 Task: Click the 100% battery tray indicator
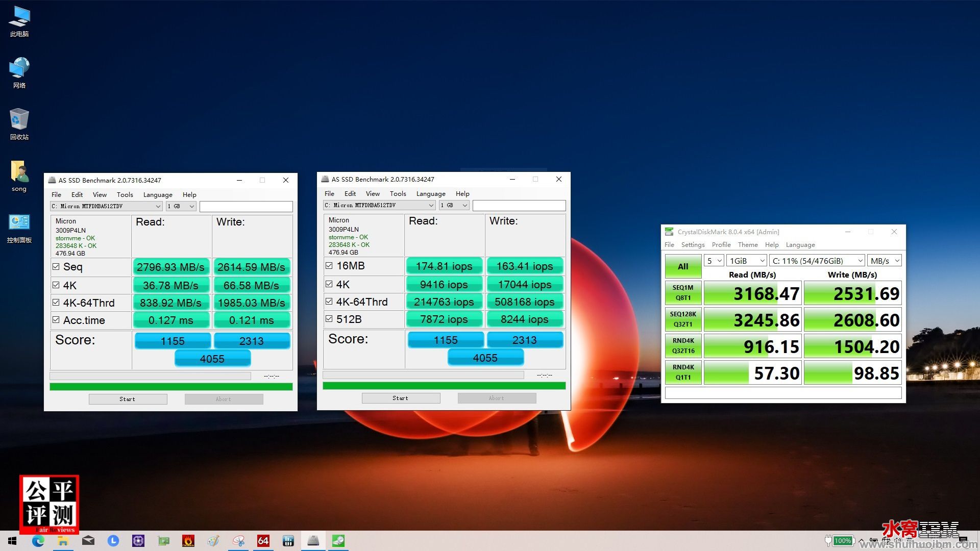[839, 541]
